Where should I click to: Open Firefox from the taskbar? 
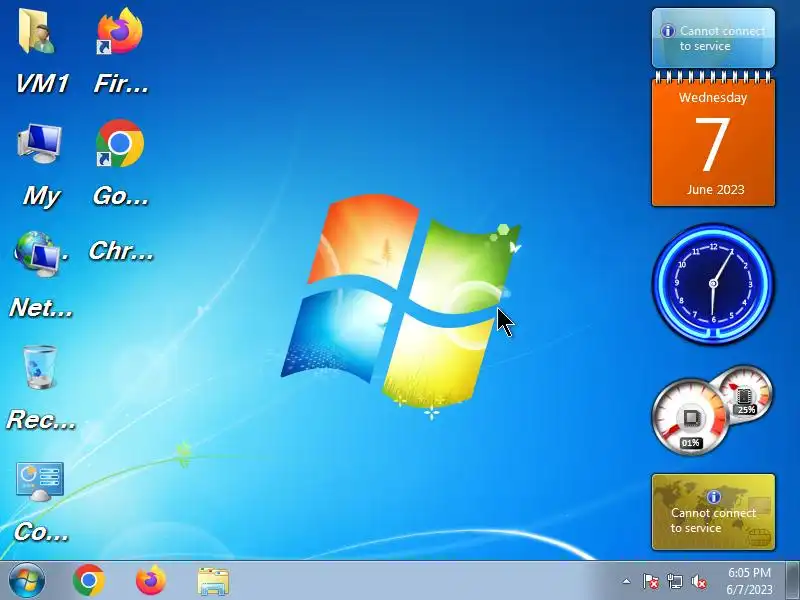pyautogui.click(x=151, y=581)
